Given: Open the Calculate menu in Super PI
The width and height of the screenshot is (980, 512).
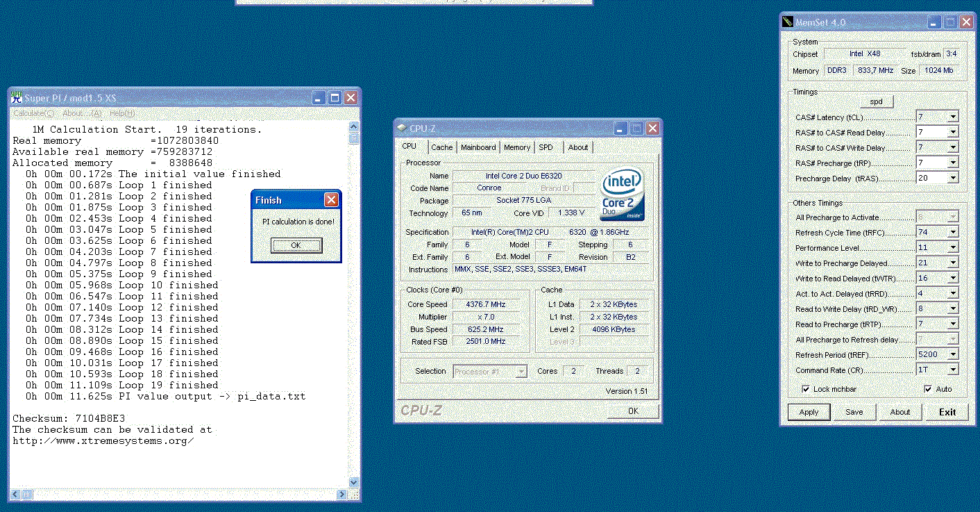Looking at the screenshot, I should click(33, 113).
